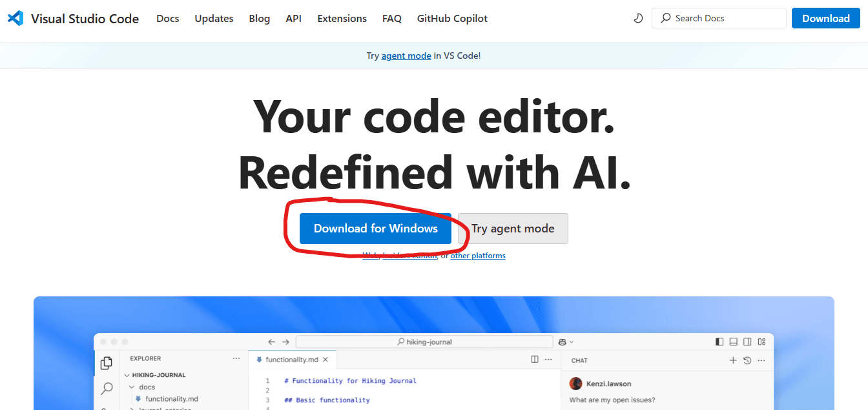The image size is (868, 410).
Task: Select the Explorer icon in the VS Code sidebar
Action: tap(106, 363)
